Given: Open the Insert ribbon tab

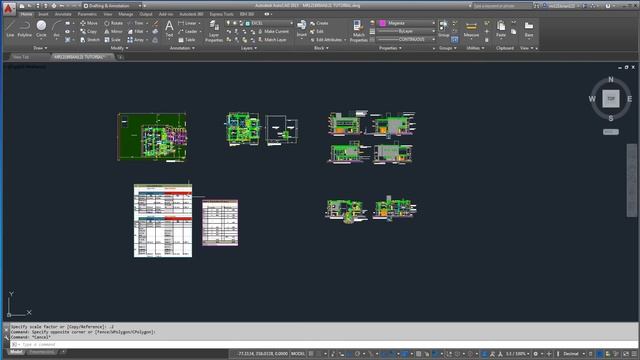Looking at the screenshot, I should click(43, 14).
